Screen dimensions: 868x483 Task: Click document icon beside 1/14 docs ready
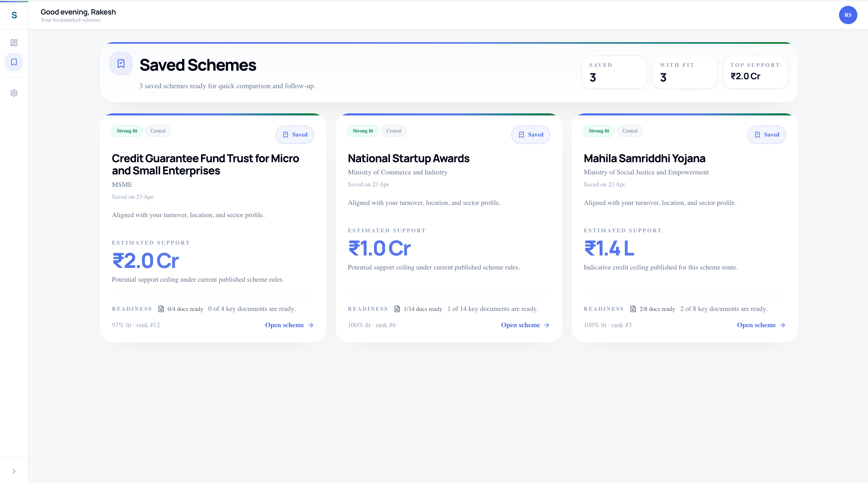(x=397, y=309)
